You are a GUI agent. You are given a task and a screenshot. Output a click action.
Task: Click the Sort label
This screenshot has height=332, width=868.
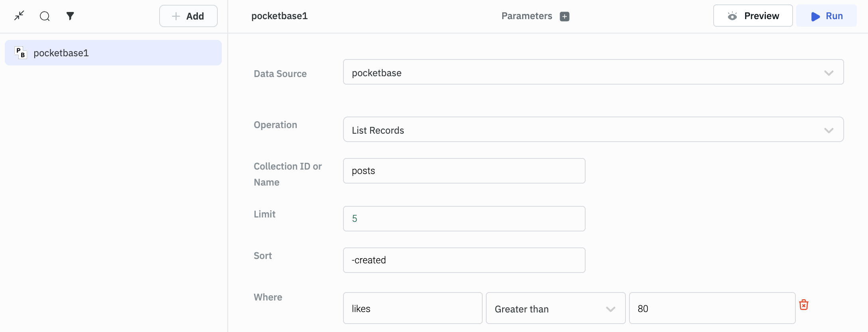pyautogui.click(x=262, y=256)
